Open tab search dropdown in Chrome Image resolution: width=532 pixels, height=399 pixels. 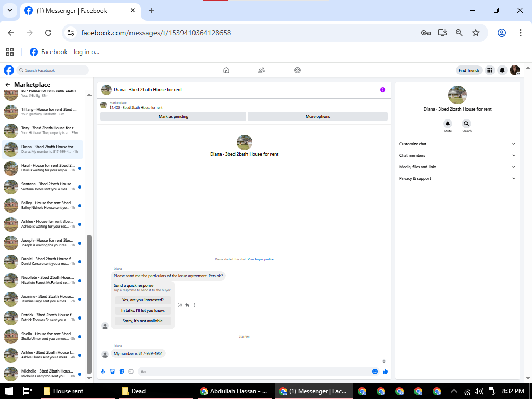[10, 10]
